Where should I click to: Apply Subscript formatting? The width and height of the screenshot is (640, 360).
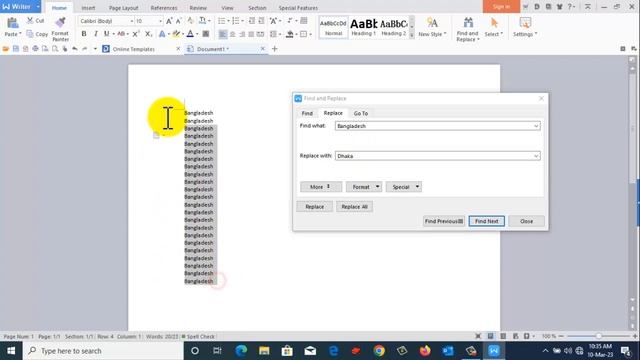tap(149, 34)
